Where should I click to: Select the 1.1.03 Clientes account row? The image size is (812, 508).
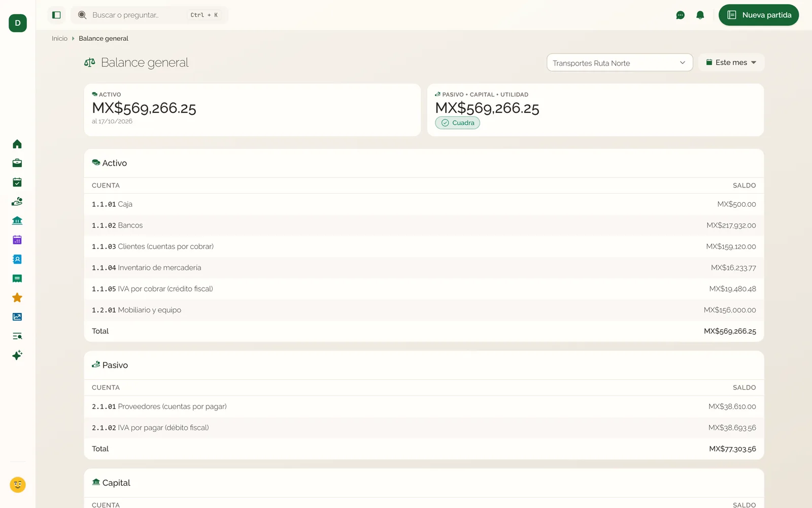click(x=424, y=246)
